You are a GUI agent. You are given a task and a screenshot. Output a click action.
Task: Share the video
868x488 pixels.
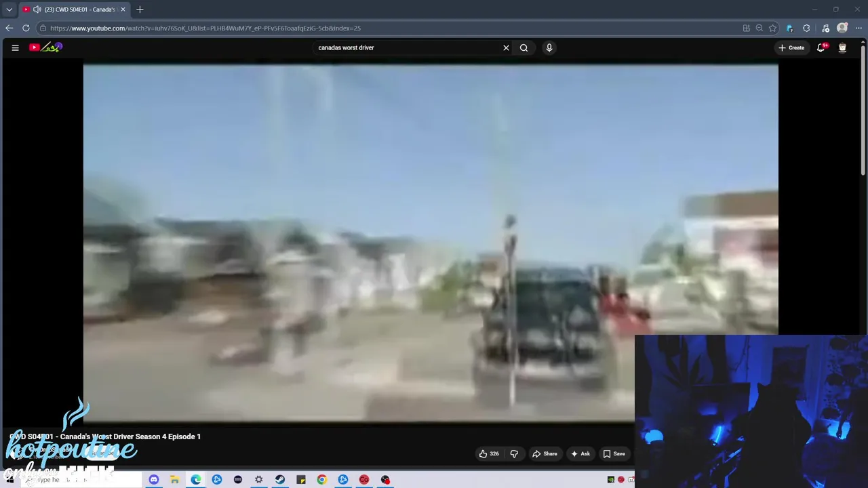545,453
